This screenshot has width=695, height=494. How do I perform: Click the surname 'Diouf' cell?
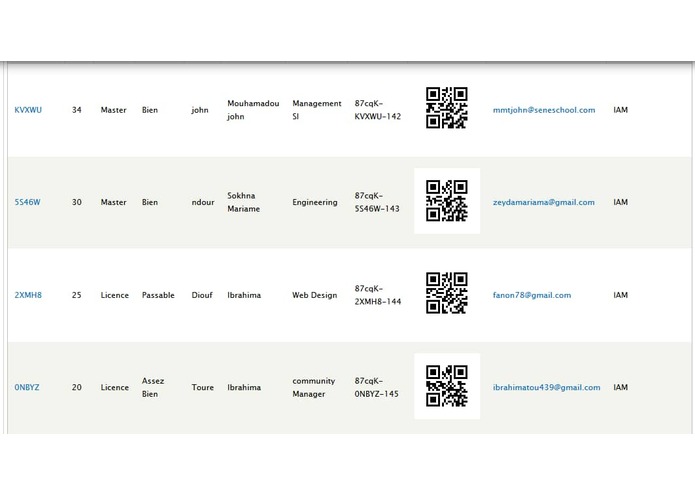202,295
